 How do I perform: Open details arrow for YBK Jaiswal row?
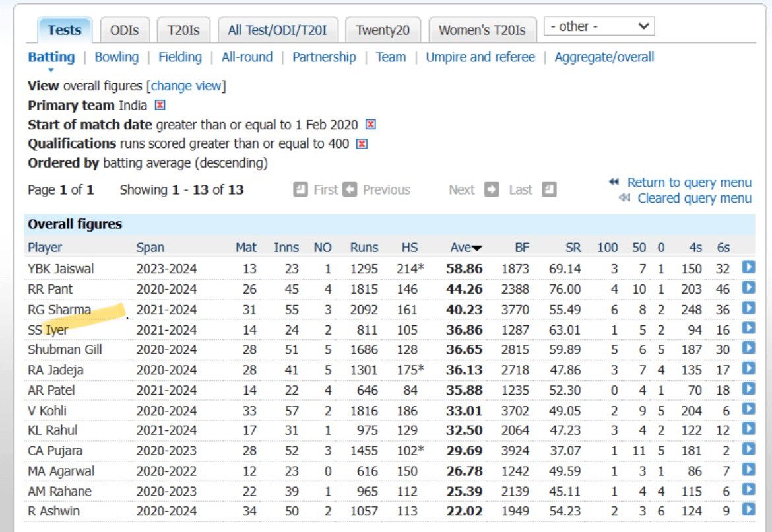(748, 267)
